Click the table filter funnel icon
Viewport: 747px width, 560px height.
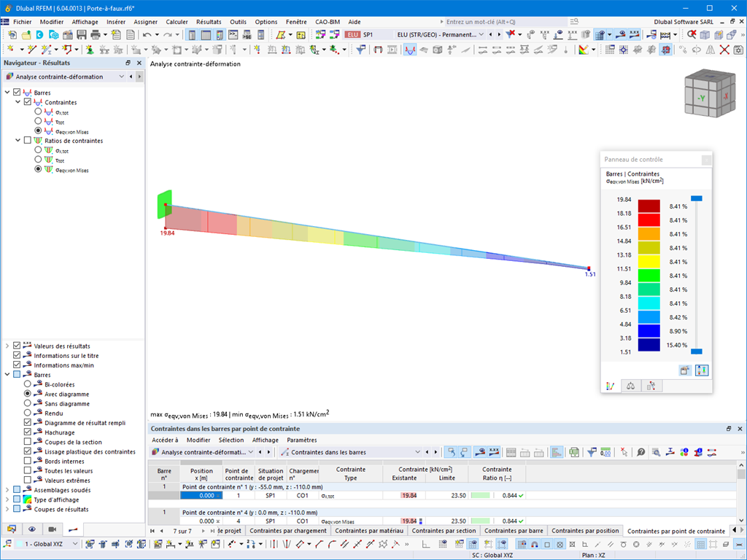click(592, 452)
